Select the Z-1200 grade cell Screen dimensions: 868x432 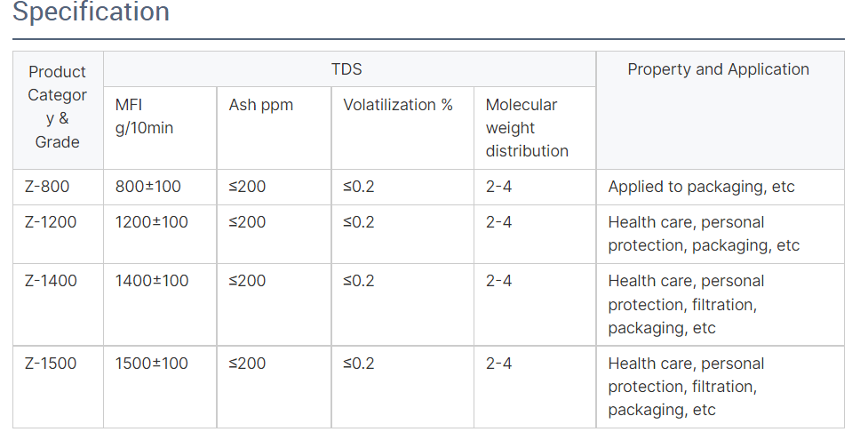point(58,235)
